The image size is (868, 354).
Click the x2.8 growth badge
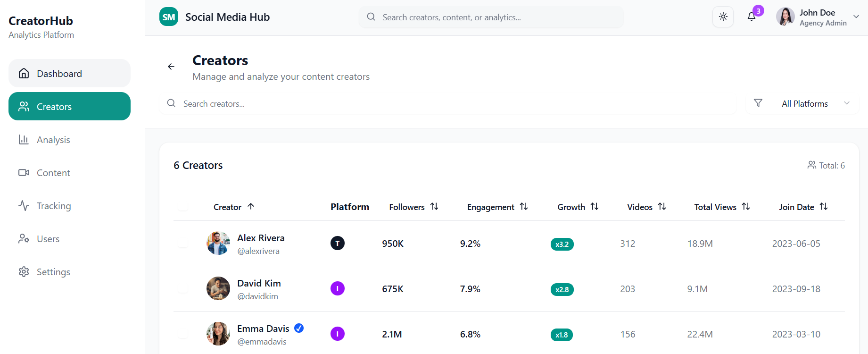coord(562,289)
